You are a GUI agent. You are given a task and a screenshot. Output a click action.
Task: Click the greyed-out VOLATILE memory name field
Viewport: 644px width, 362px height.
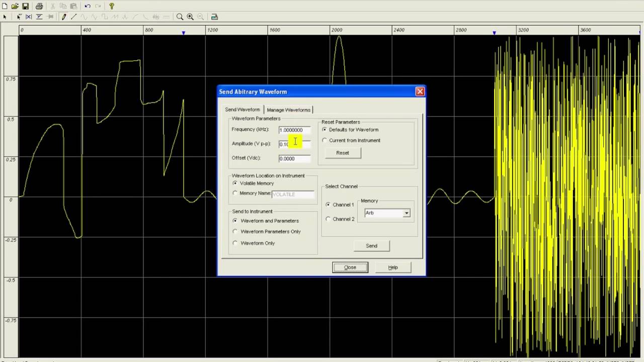click(x=293, y=194)
